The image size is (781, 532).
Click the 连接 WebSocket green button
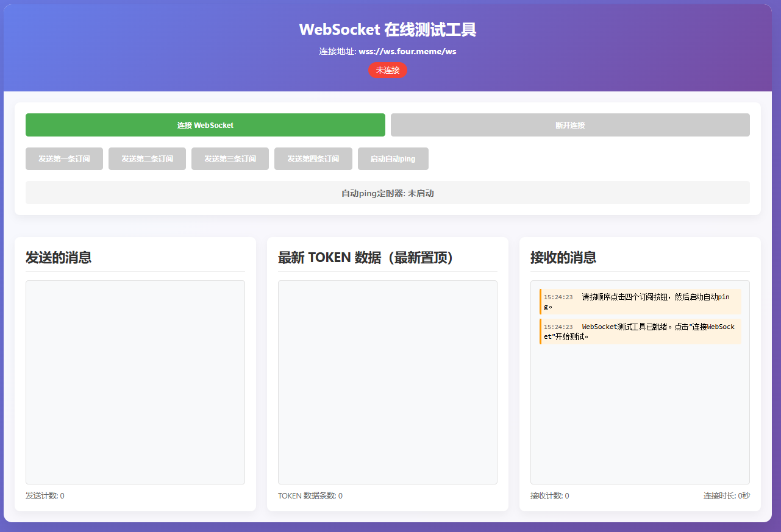[x=205, y=124]
